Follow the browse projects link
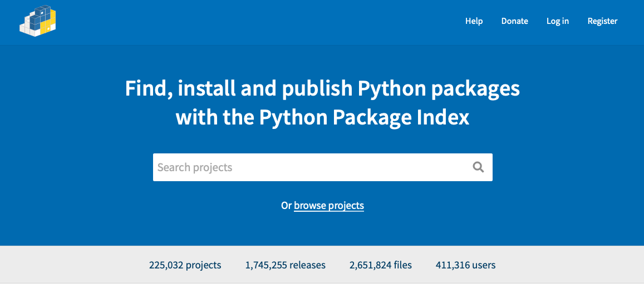 [x=329, y=205]
